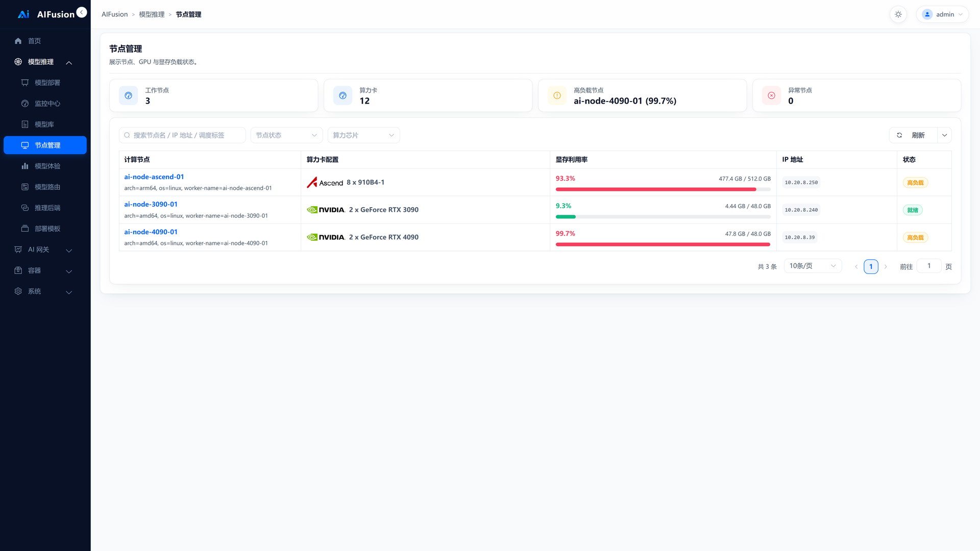Image resolution: width=980 pixels, height=551 pixels.
Task: Click the 9.3% memory usage bar
Action: pyautogui.click(x=663, y=217)
